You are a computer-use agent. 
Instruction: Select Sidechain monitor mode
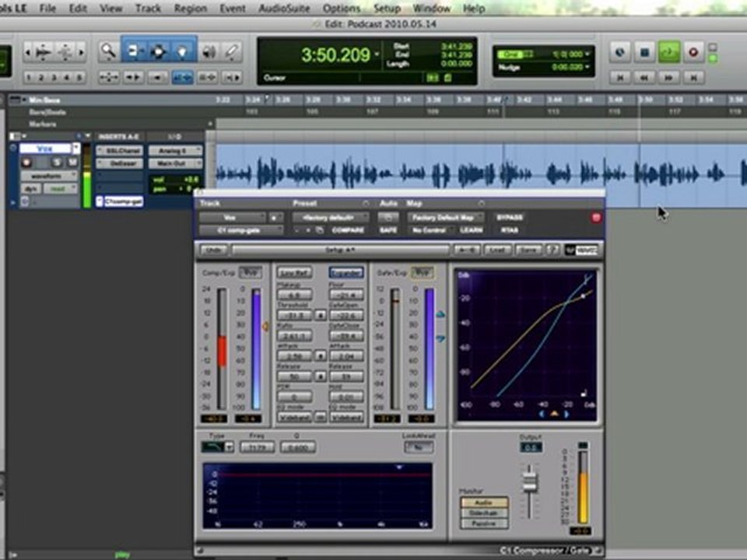click(x=483, y=513)
